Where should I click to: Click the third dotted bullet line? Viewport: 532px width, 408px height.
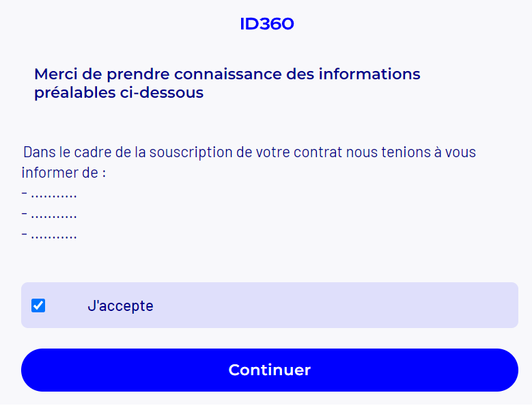pos(49,234)
